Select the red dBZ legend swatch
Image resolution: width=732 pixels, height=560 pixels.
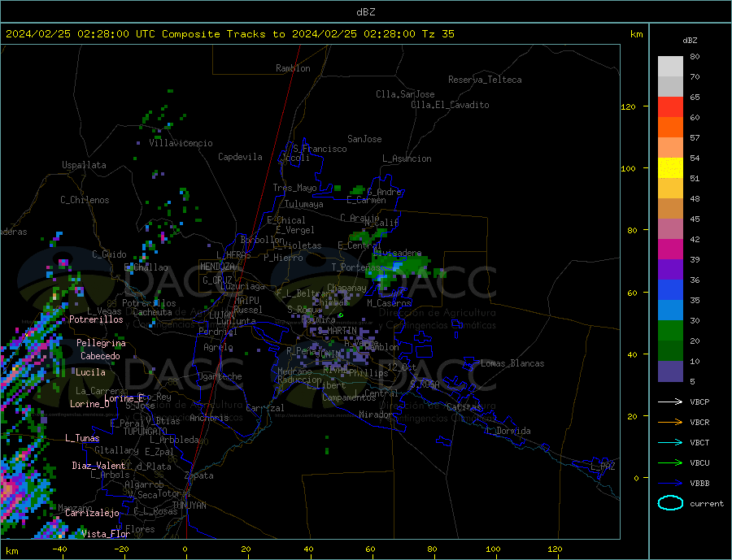coord(670,106)
